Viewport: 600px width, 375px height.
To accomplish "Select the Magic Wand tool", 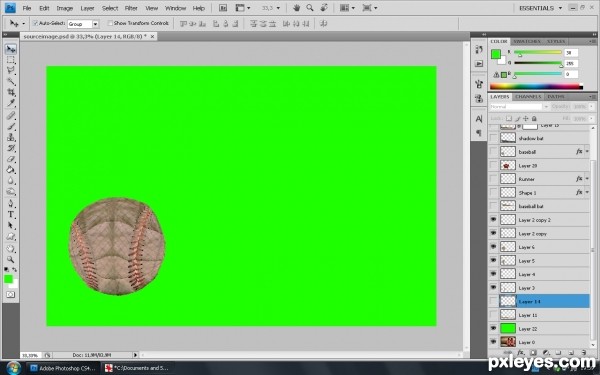I will (x=11, y=82).
